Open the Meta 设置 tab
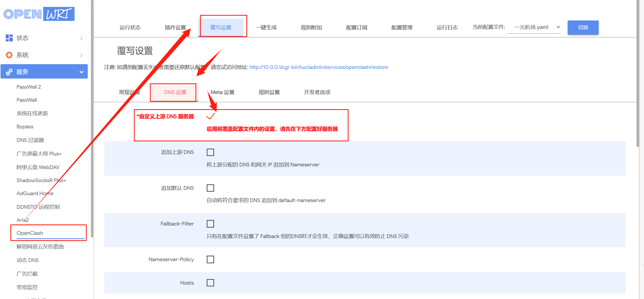644x299 pixels. (x=222, y=92)
